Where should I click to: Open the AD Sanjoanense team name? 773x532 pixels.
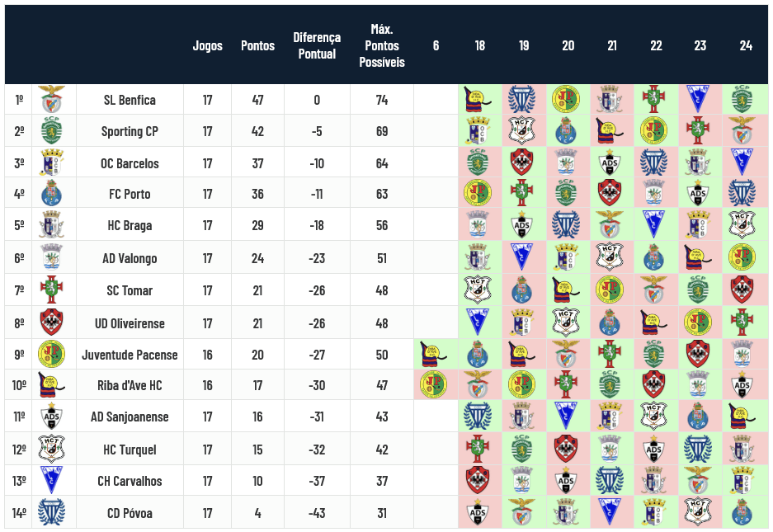click(x=130, y=417)
